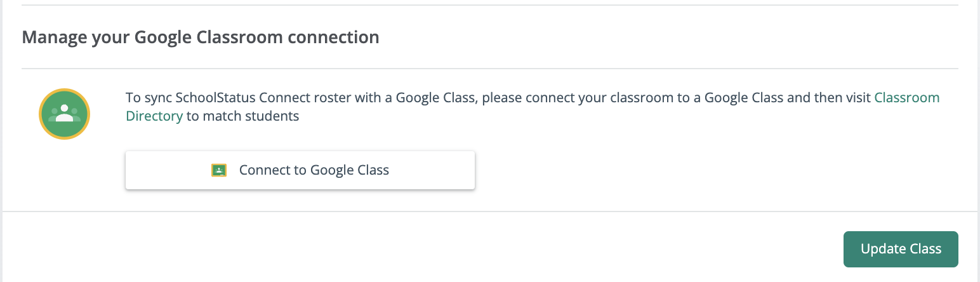Click the "Manage your Google Classroom connection" heading
980x282 pixels.
tap(201, 37)
